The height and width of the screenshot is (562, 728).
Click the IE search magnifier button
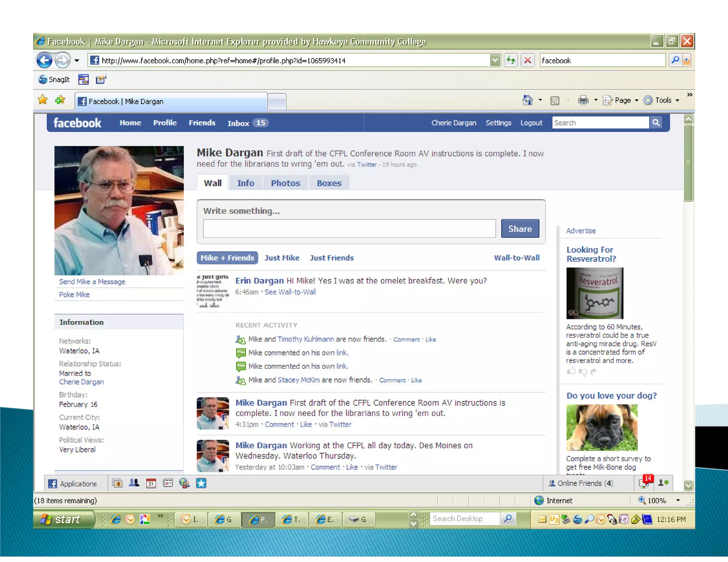pos(675,60)
